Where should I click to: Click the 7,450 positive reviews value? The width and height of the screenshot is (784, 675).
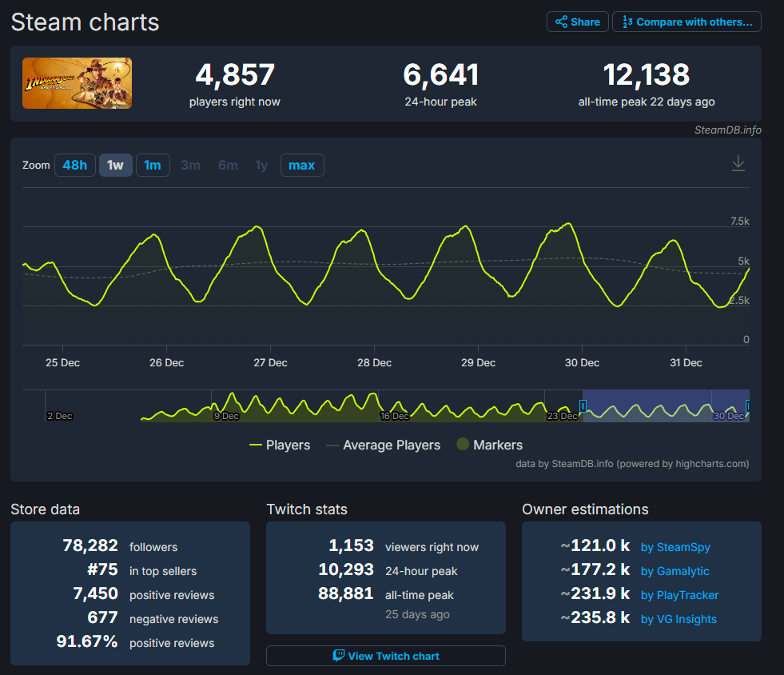(x=95, y=593)
